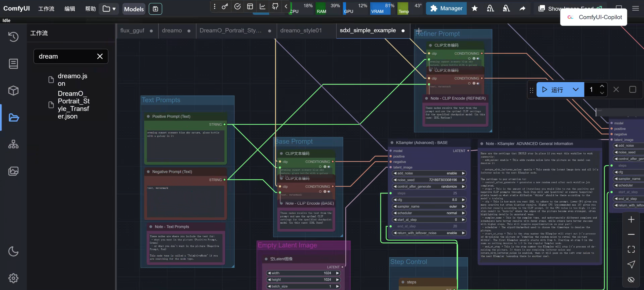644x290 pixels.
Task: Collapse the steps node dot
Action: (403, 282)
